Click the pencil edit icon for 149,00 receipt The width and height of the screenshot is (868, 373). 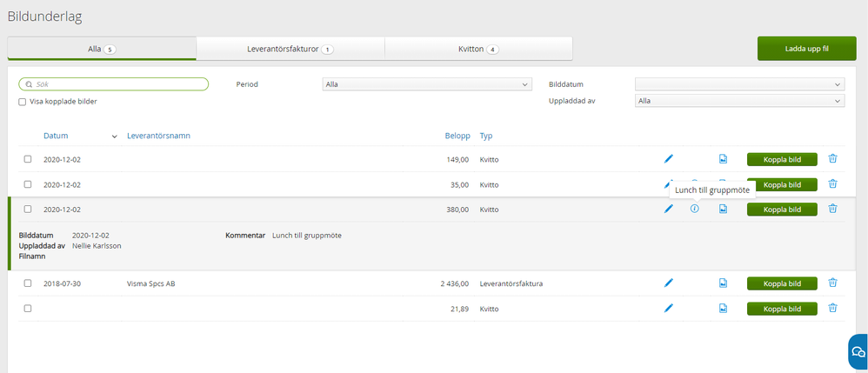coord(669,159)
